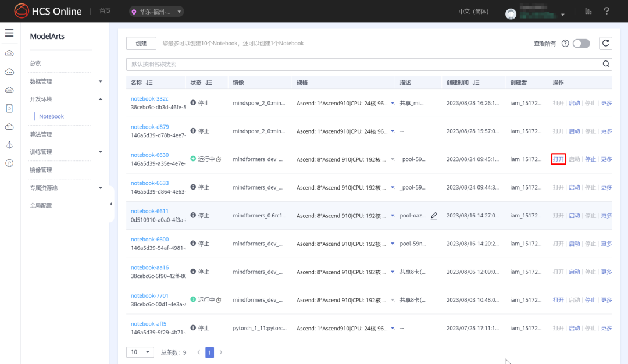This screenshot has width=628, height=364.
Task: Click the HCS Online logo
Action: click(48, 11)
